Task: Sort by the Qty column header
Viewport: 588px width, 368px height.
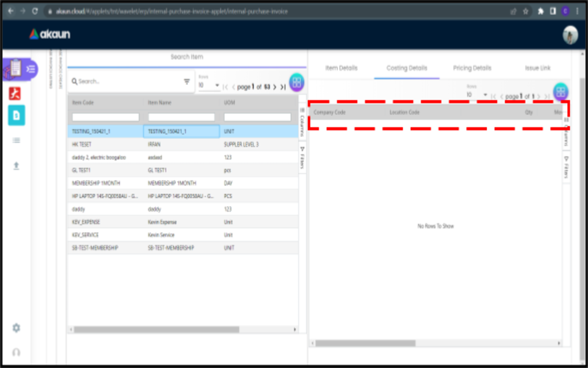Action: [x=529, y=112]
